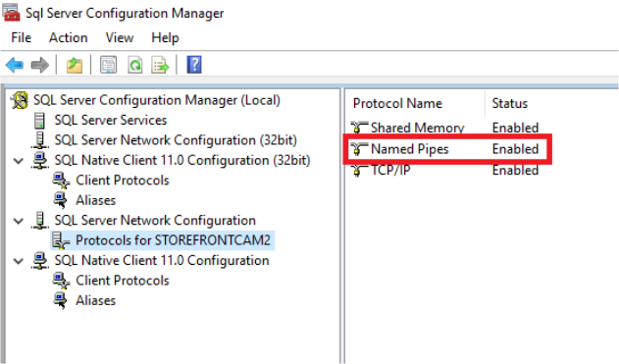Click the blue Help question mark icon
619x364 pixels.
coord(194,65)
